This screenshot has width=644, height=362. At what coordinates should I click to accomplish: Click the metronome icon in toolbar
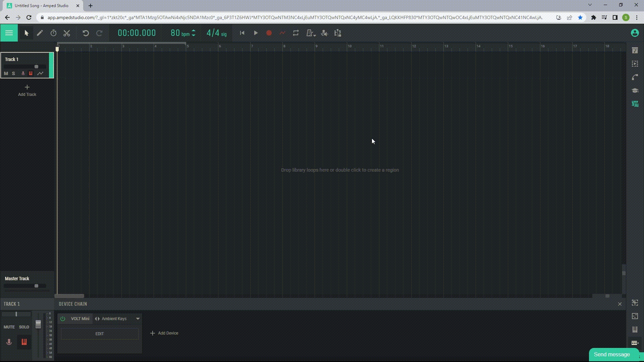click(310, 33)
